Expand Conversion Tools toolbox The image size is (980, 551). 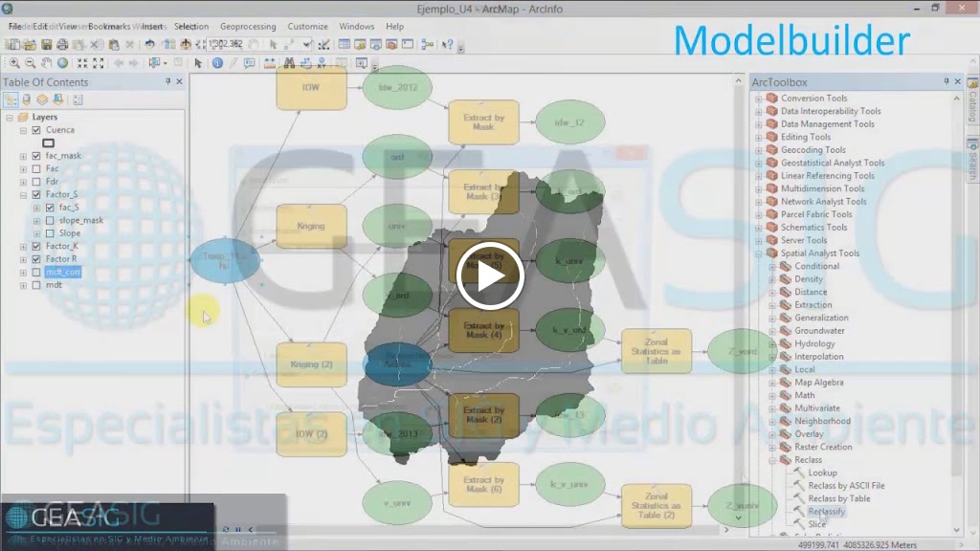click(x=758, y=99)
